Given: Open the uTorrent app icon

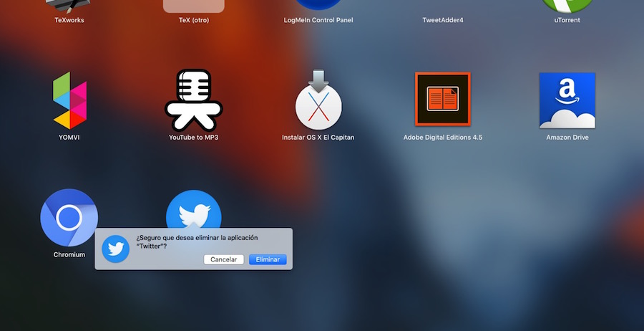Looking at the screenshot, I should [567, 6].
